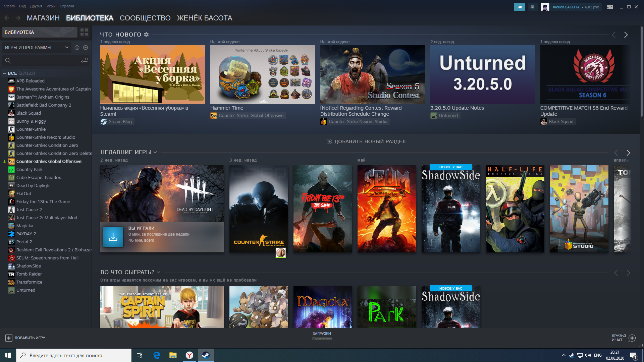
Task: Select Counter-Strike: Global Offensive in the list
Action: (x=49, y=162)
